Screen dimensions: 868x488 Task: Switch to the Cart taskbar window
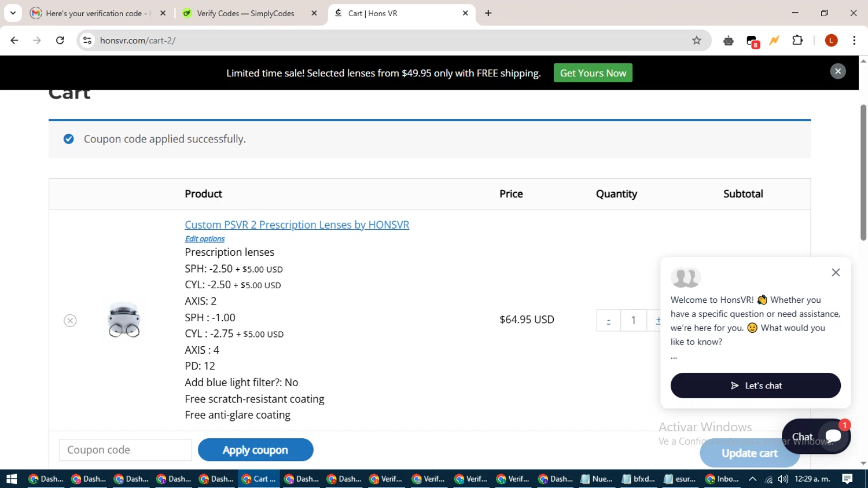259,479
